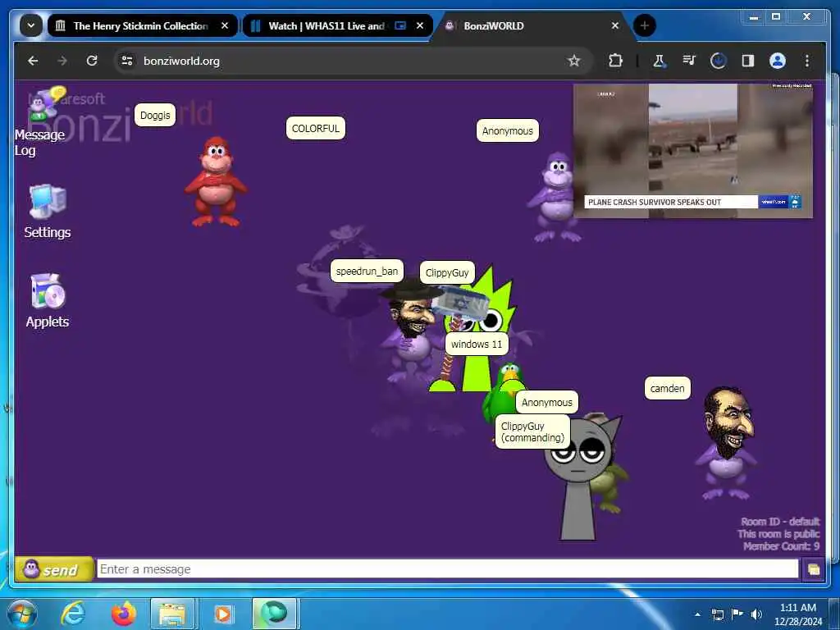Go back to previous page
Screen dimensions: 840x630
point(33,61)
